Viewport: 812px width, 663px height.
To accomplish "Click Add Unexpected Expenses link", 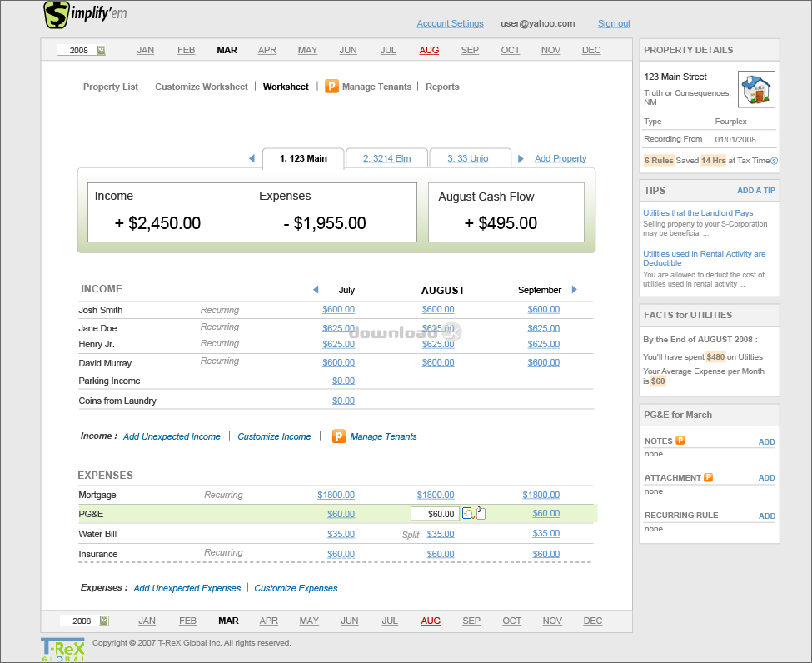I will coord(187,588).
